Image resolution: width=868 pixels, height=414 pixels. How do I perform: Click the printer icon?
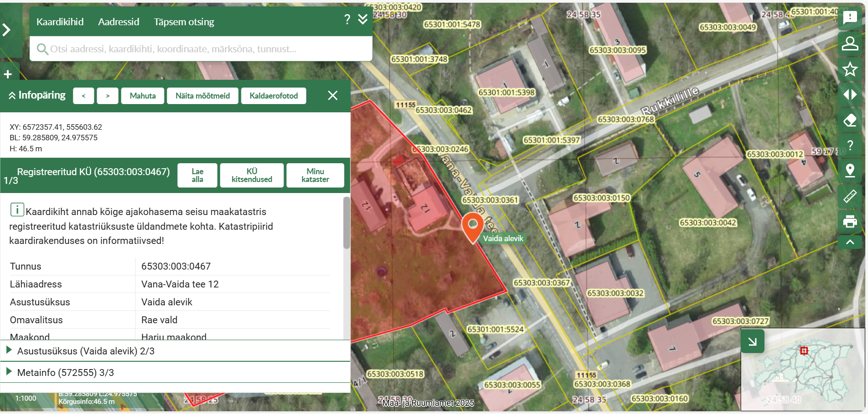[x=850, y=222]
